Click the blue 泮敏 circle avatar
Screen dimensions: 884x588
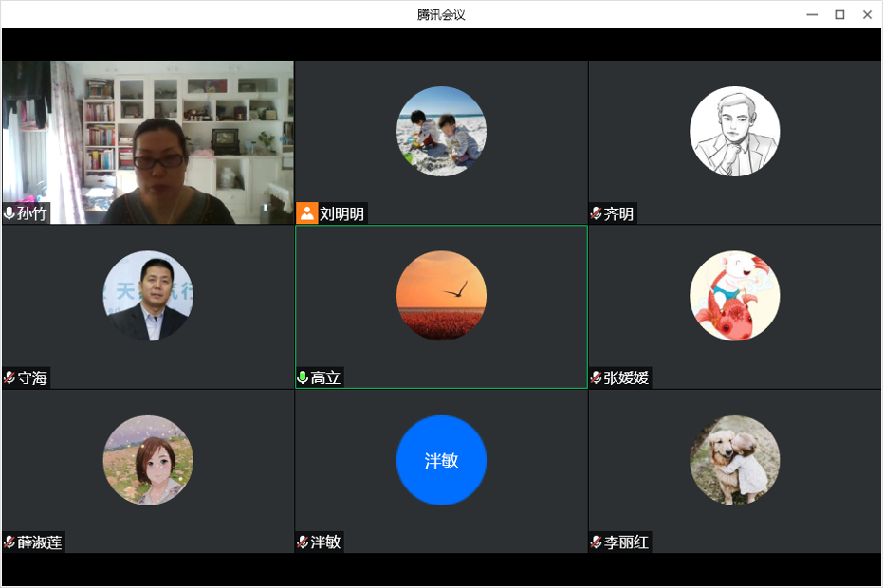pos(441,460)
